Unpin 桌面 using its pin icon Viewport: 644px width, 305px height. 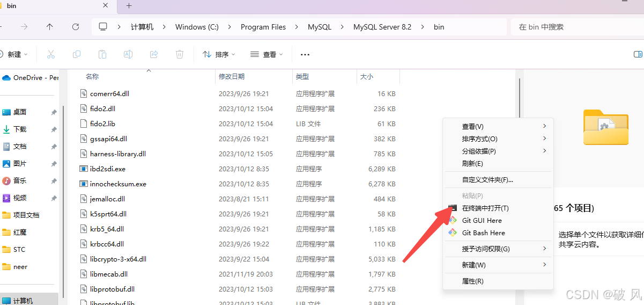click(x=54, y=112)
